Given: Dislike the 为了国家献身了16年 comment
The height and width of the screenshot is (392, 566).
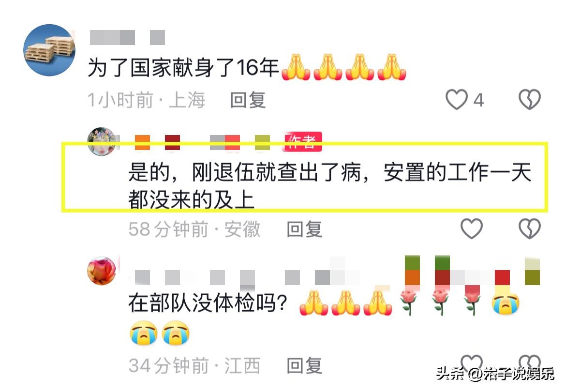Looking at the screenshot, I should coord(529,99).
